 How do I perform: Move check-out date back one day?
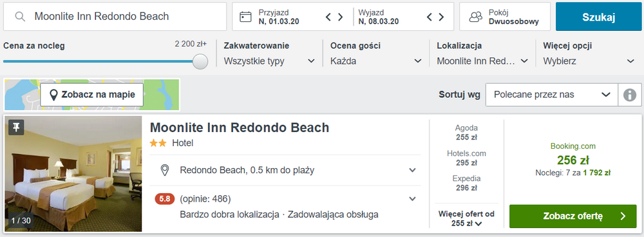point(429,17)
